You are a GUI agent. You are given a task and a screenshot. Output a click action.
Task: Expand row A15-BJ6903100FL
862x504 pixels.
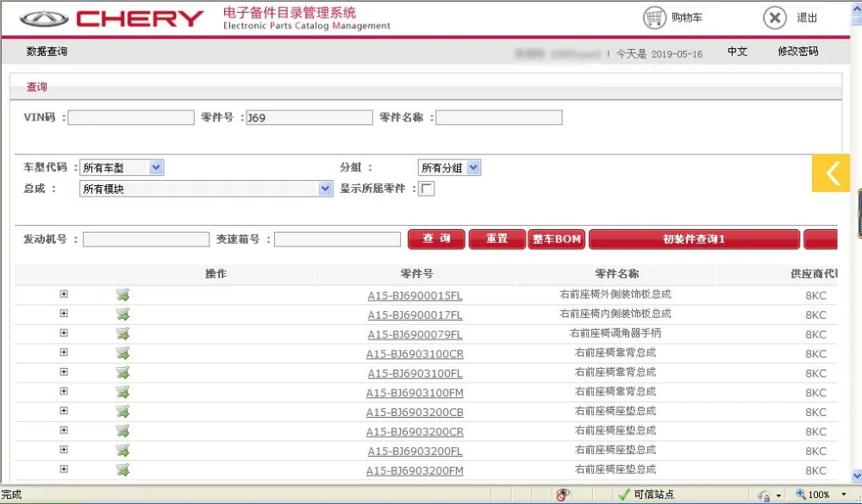click(x=64, y=372)
